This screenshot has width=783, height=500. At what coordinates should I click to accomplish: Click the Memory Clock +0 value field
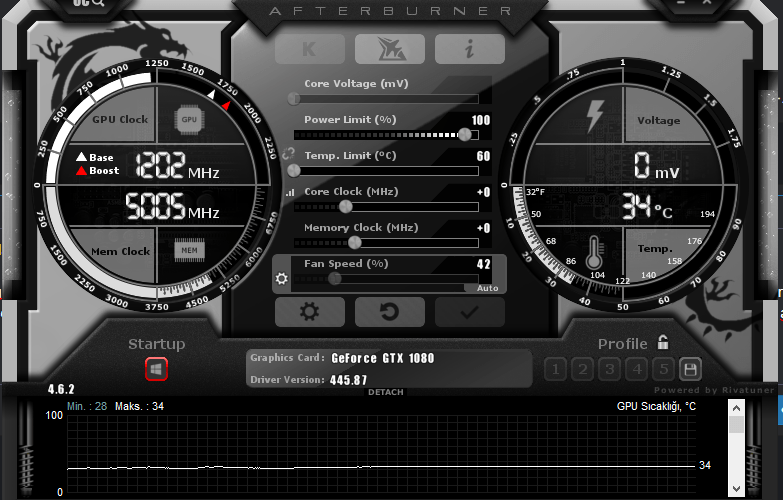pyautogui.click(x=483, y=228)
